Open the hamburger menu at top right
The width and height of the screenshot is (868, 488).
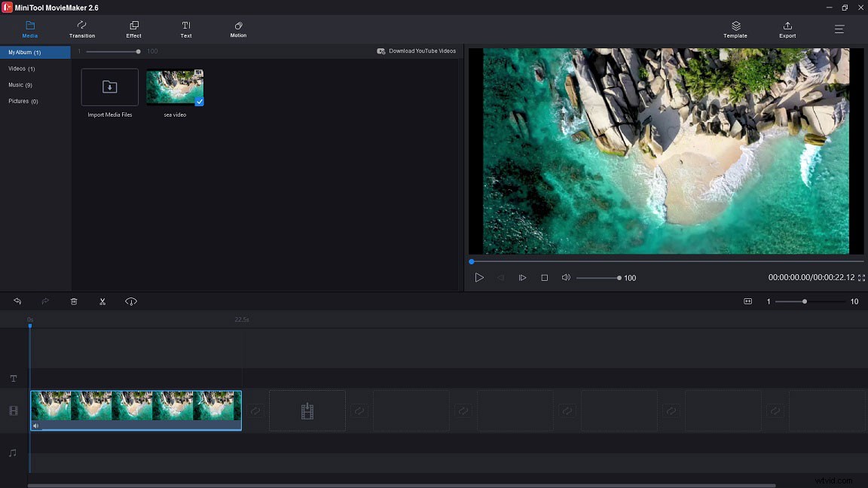839,30
